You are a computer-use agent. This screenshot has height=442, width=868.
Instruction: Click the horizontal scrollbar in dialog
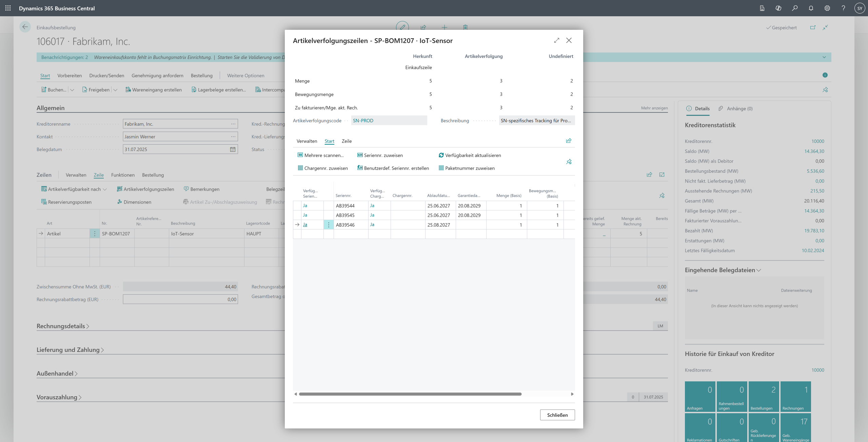pos(410,394)
